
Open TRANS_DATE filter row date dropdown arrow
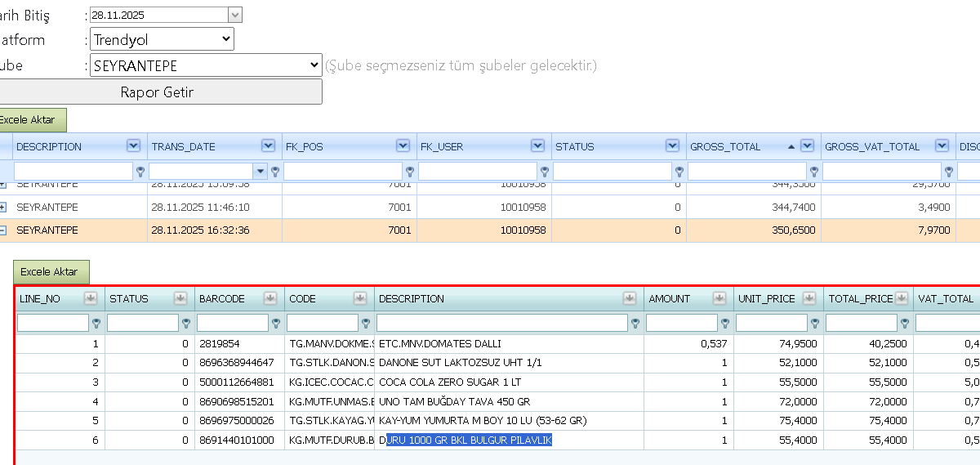point(261,172)
